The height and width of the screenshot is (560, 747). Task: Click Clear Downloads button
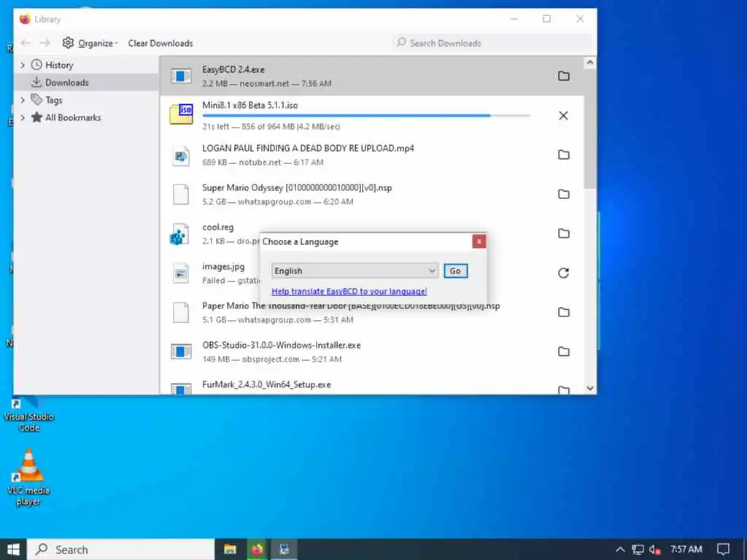point(160,43)
